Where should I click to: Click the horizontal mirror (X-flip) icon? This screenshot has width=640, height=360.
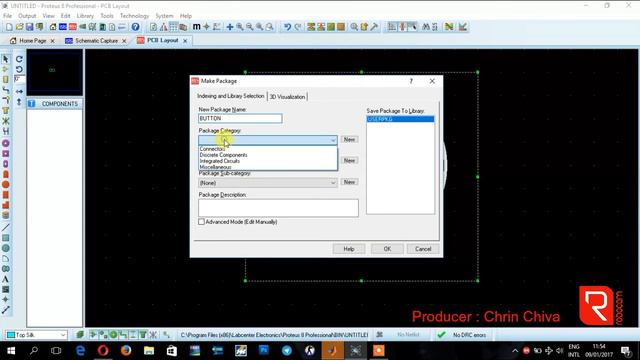(19, 91)
